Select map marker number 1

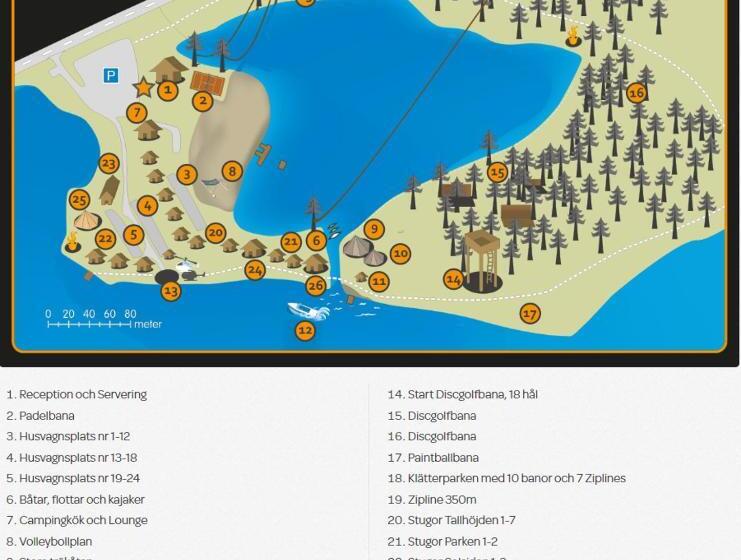point(168,90)
